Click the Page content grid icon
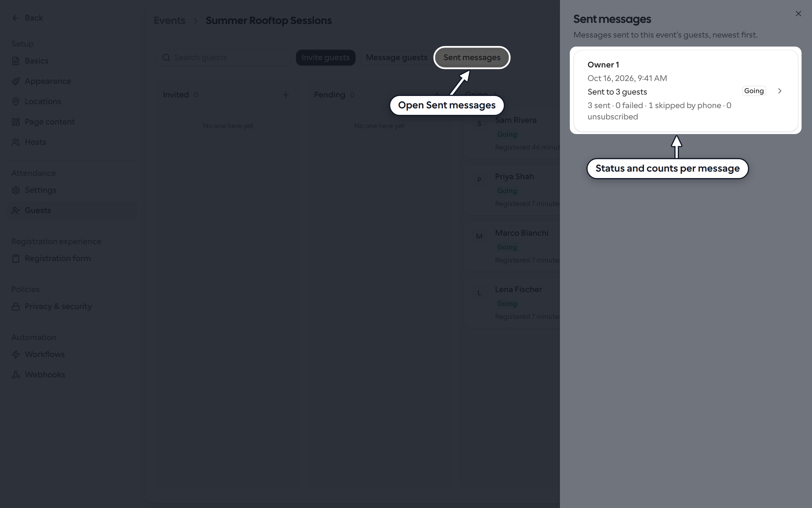Image resolution: width=812 pixels, height=508 pixels. [x=16, y=122]
